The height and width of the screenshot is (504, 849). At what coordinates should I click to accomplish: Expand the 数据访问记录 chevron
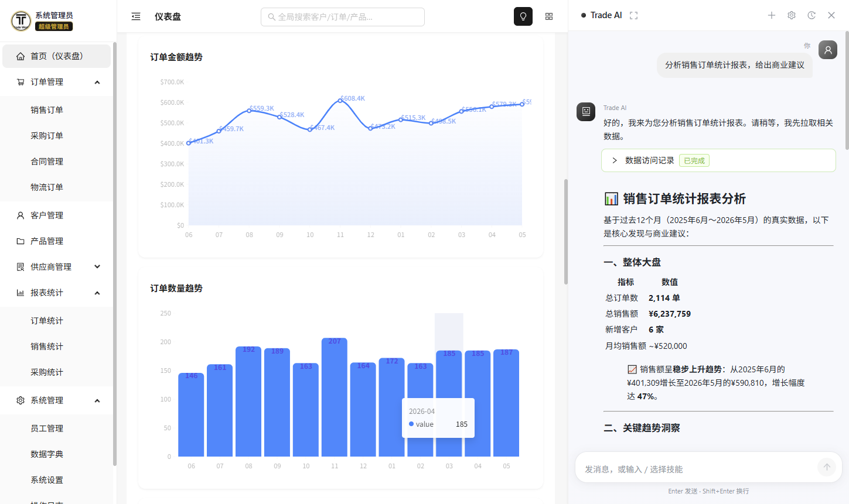[615, 160]
